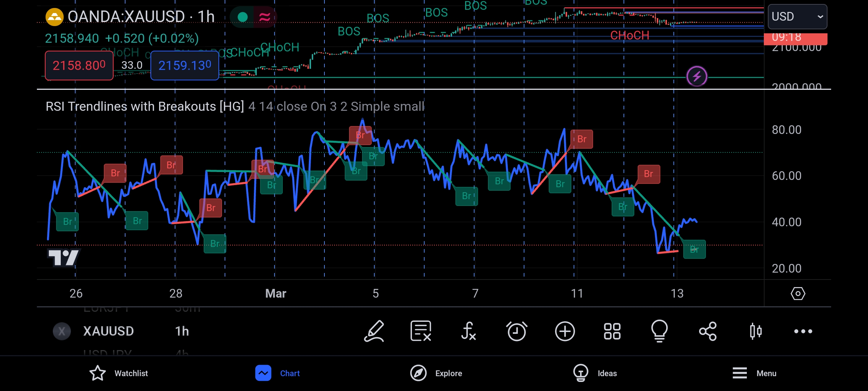868x391 pixels.
Task: Tap the blue buy price 2159.13 button
Action: [x=184, y=66]
